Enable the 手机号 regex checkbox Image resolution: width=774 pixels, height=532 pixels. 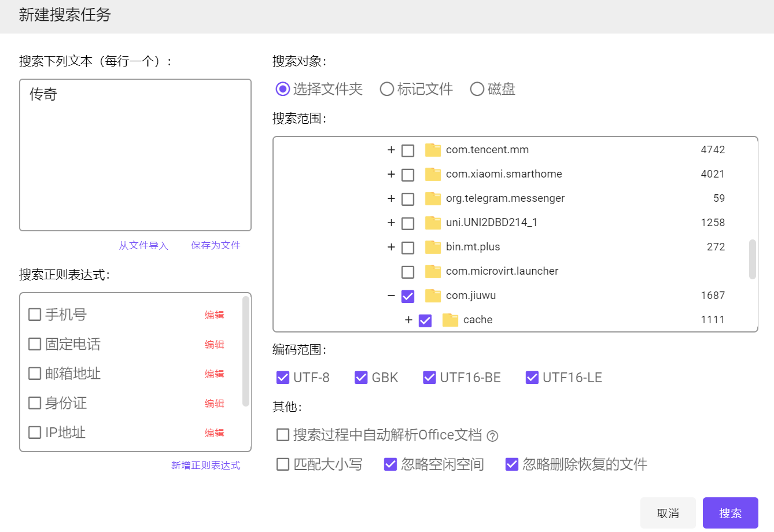point(35,315)
